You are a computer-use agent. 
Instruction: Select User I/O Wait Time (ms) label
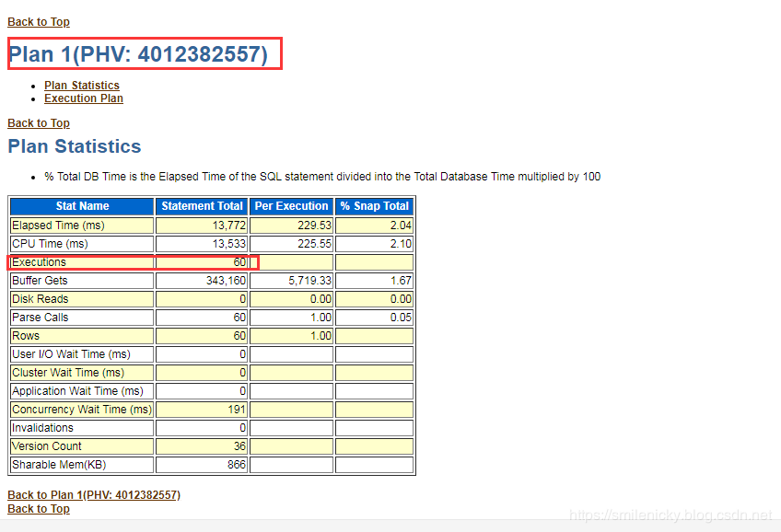[71, 354]
